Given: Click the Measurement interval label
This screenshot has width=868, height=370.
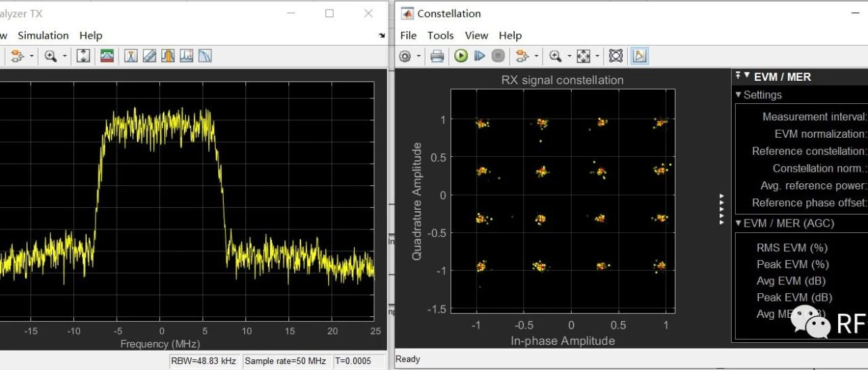Looking at the screenshot, I should (814, 117).
